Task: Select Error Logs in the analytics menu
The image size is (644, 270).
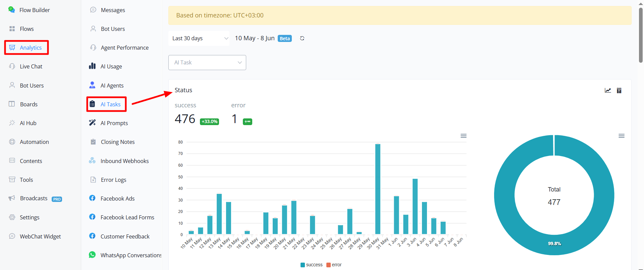Action: click(x=113, y=180)
